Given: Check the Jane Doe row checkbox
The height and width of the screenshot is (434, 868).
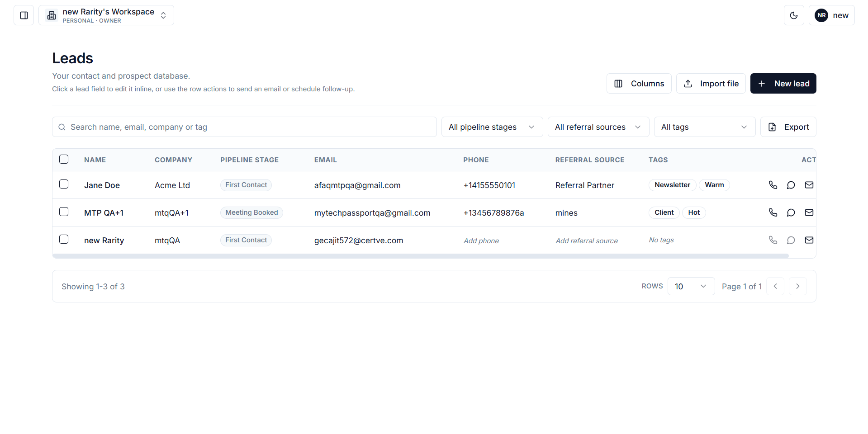Looking at the screenshot, I should pos(64,184).
